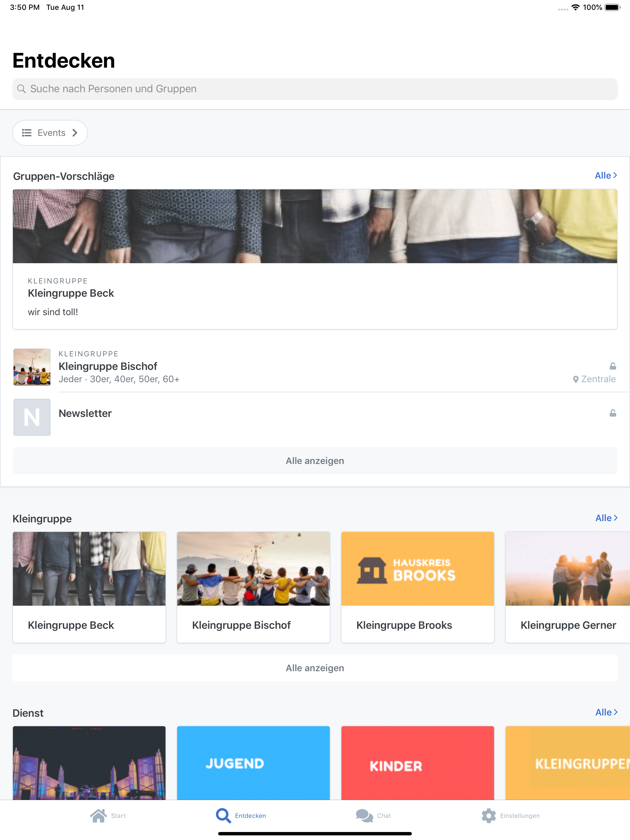Tap the Start home icon

(x=98, y=815)
